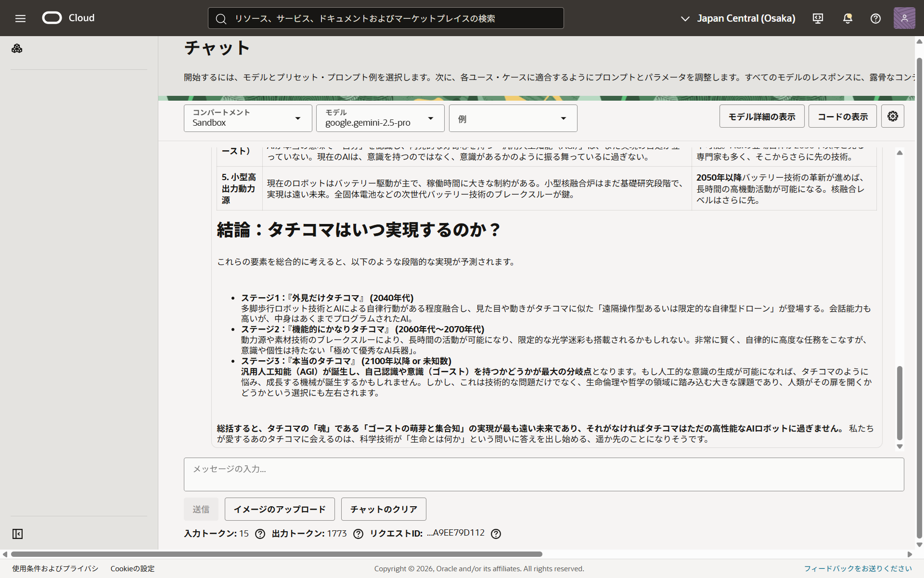Open the user profile avatar menu
This screenshot has height=578, width=924.
(x=904, y=18)
